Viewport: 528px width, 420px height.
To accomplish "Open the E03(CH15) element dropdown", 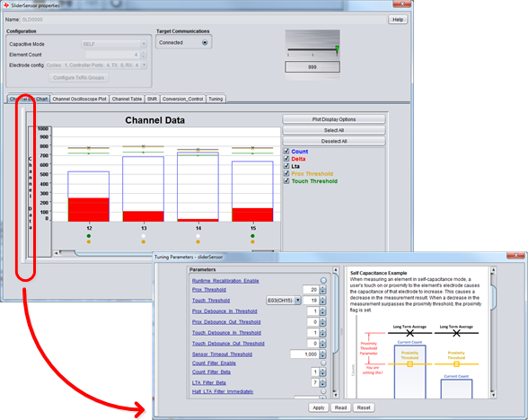I will (x=284, y=300).
